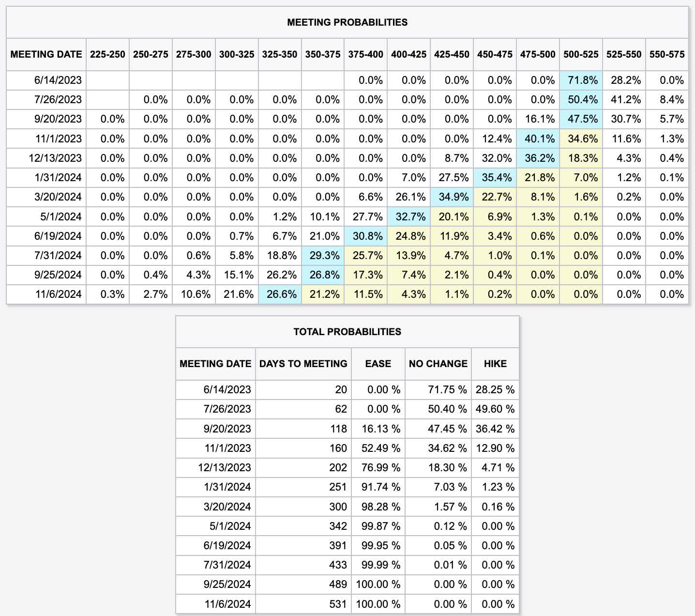Select the 71.8% cell for 6/14/2023

[581, 80]
